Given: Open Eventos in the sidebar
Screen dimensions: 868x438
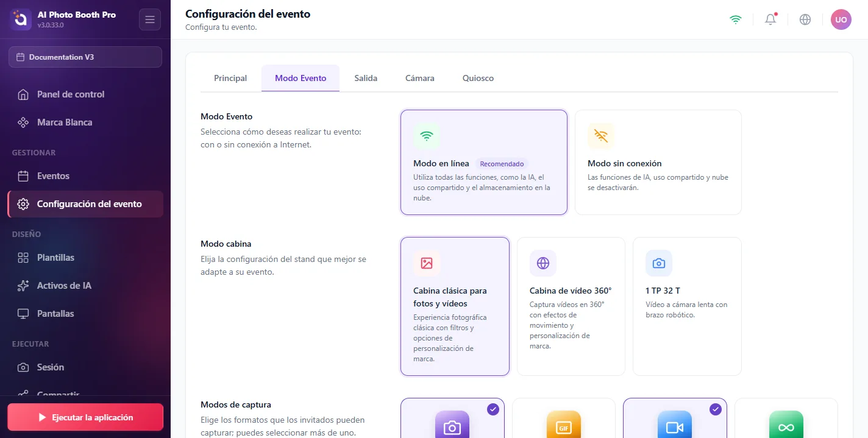Looking at the screenshot, I should coord(85,176).
